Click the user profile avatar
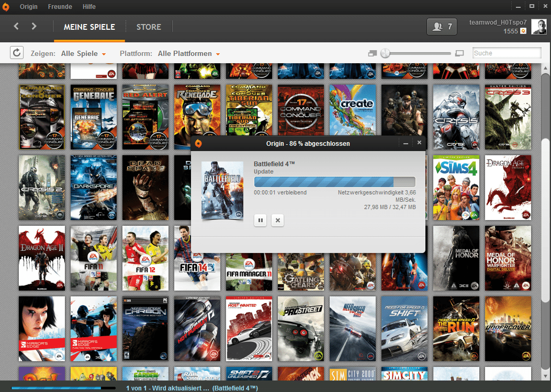The height and width of the screenshot is (392, 551). coord(538,27)
